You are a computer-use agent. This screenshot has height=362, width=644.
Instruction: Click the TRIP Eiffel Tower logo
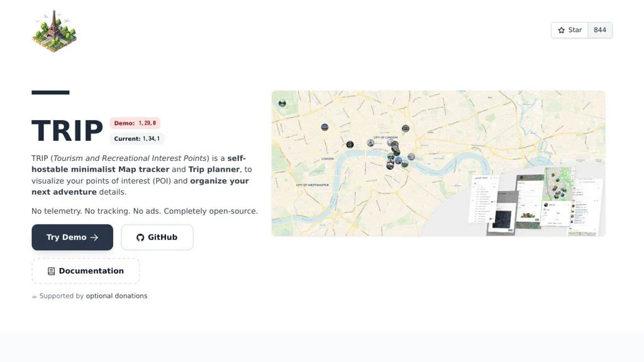[x=54, y=31]
